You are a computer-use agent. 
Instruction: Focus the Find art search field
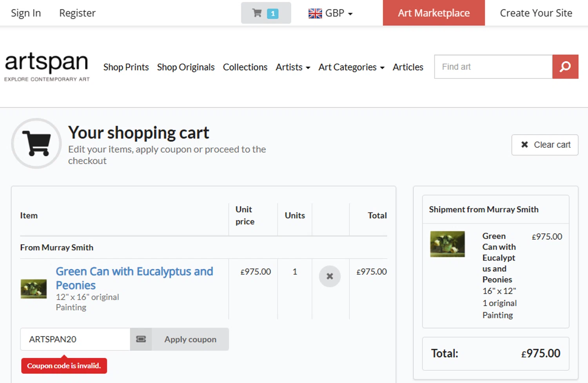click(493, 67)
